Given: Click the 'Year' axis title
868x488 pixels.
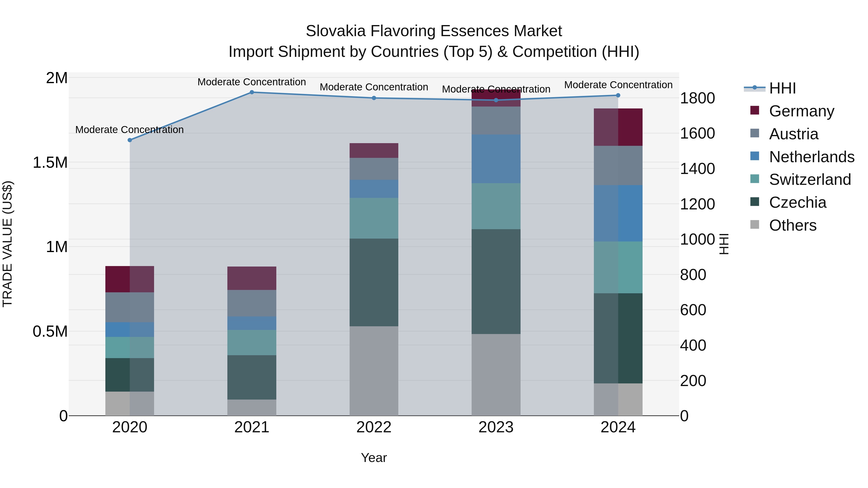Looking at the screenshot, I should pyautogui.click(x=374, y=458).
